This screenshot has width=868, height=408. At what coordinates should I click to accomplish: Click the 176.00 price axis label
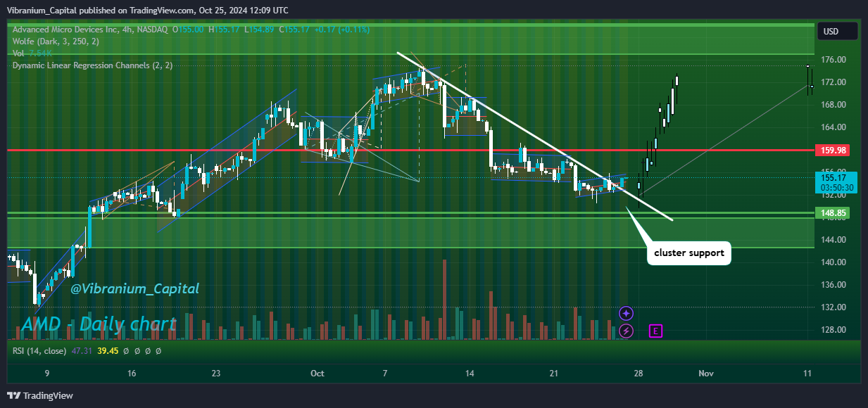(834, 60)
